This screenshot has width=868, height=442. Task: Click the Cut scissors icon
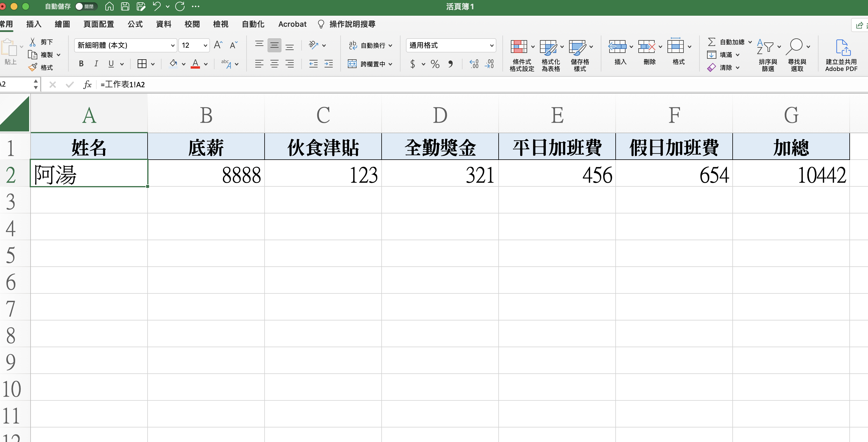33,42
